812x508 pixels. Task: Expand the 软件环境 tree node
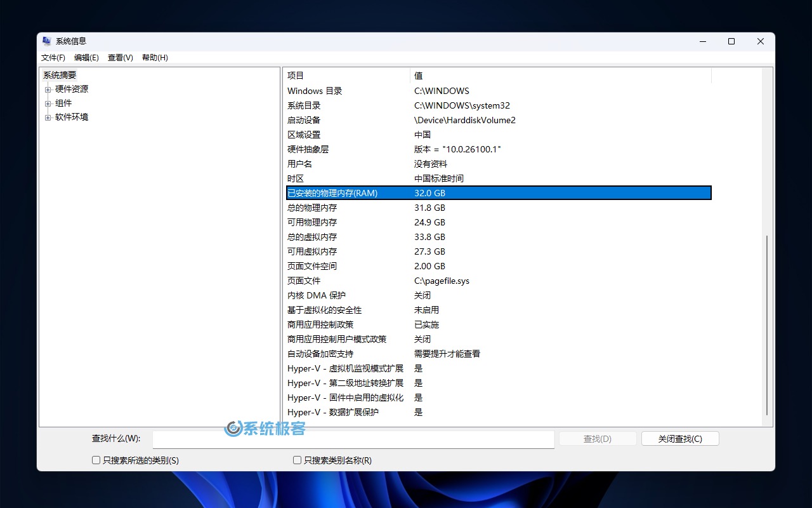point(48,117)
